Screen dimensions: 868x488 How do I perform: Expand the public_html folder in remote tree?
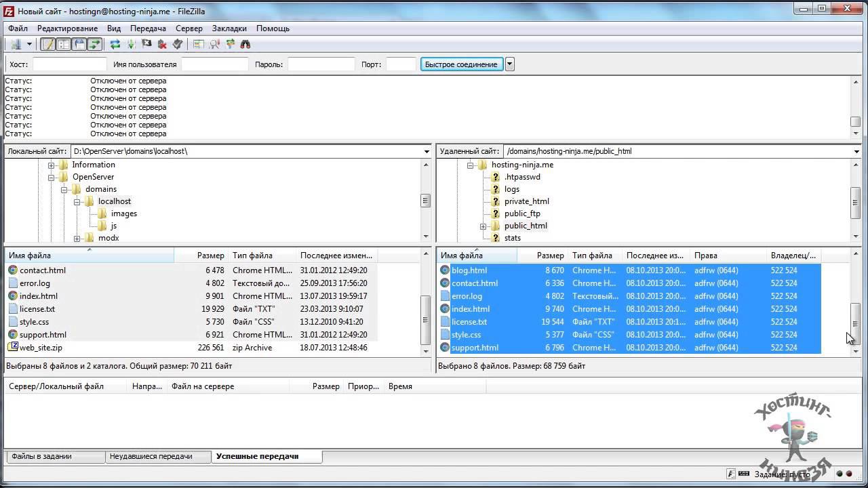[483, 226]
